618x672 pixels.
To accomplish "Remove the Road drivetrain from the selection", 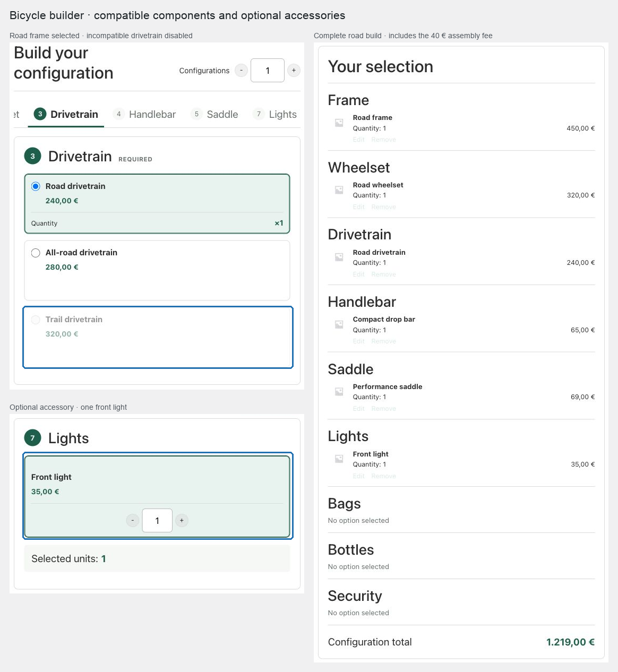I will pos(384,274).
